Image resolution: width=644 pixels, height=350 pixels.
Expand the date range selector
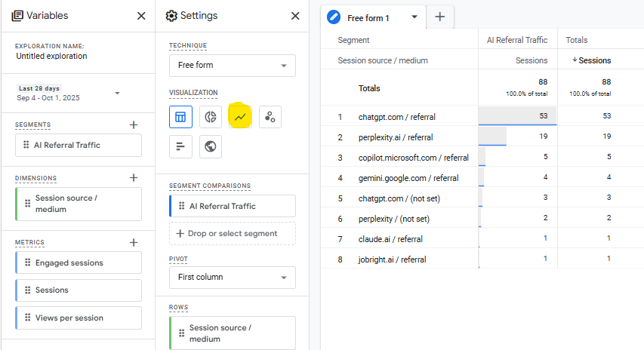(x=117, y=94)
